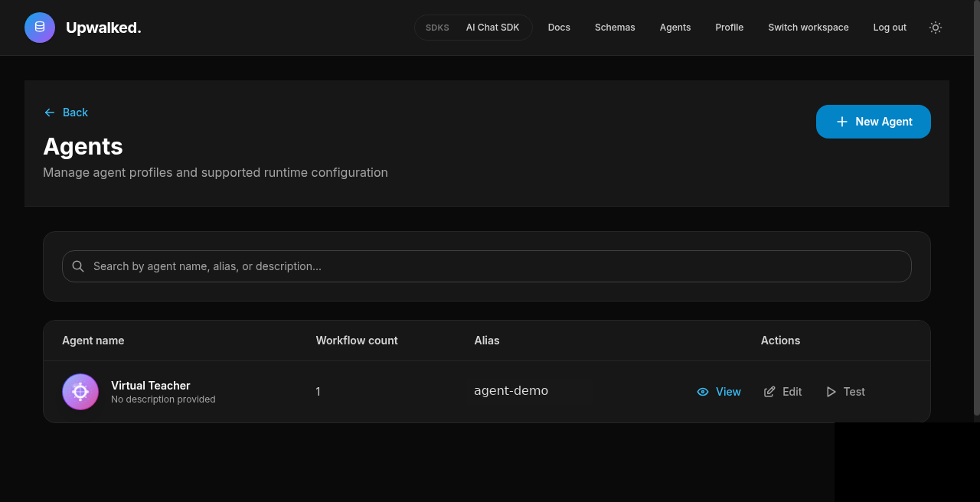Click the Workflow count column header
Screen dimensions: 980x502
(357, 341)
